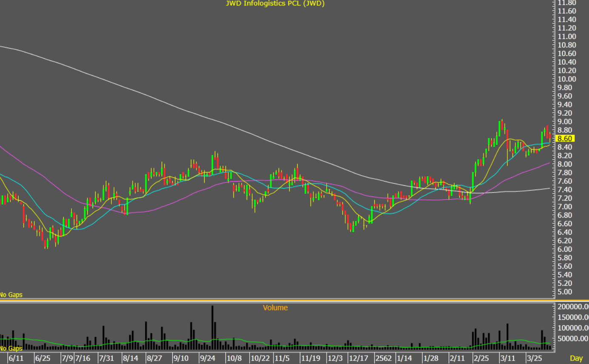
Task: Select the 2/11 date label
Action: coord(457,358)
